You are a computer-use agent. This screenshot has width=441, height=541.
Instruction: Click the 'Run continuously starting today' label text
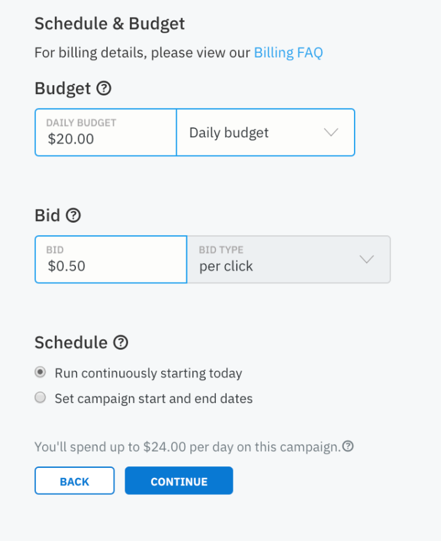tap(148, 373)
